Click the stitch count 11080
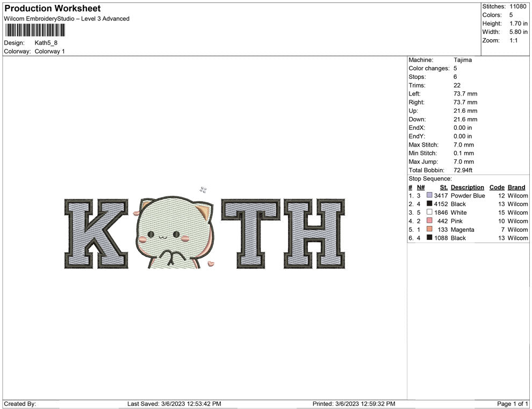The width and height of the screenshot is (532, 409). (x=517, y=6)
